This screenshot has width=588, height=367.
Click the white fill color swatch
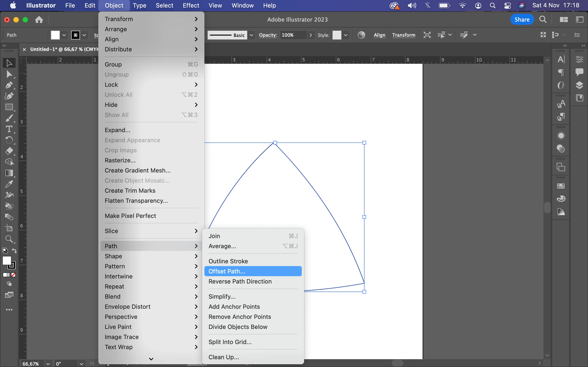[x=55, y=35]
